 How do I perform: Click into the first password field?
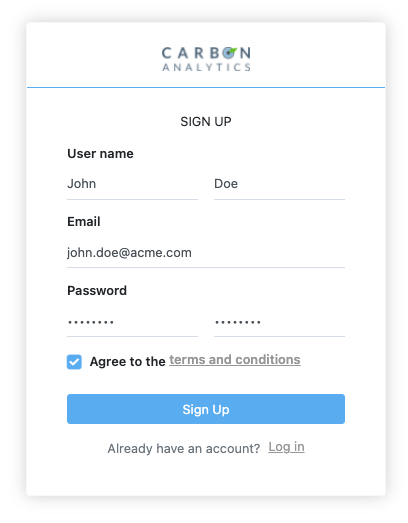coord(132,323)
